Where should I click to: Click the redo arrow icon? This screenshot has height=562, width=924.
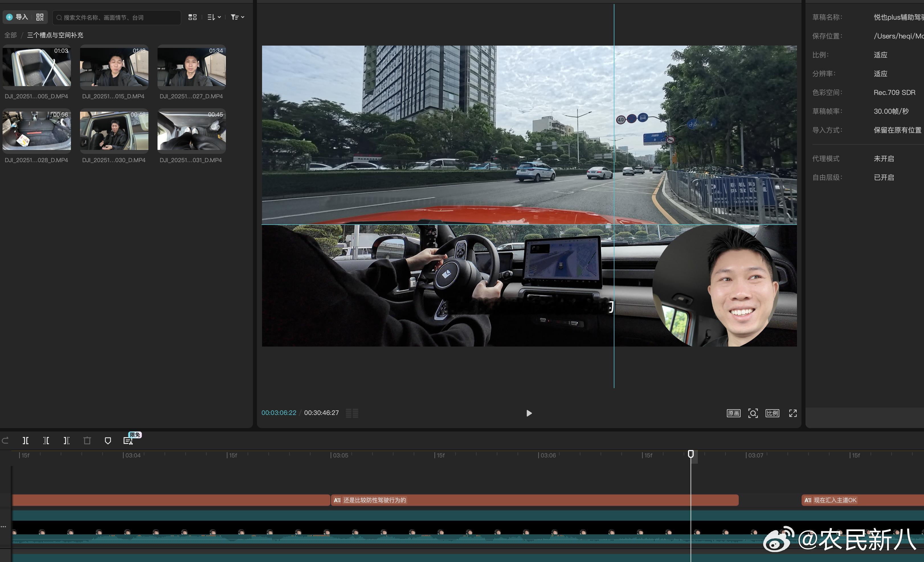(5, 440)
